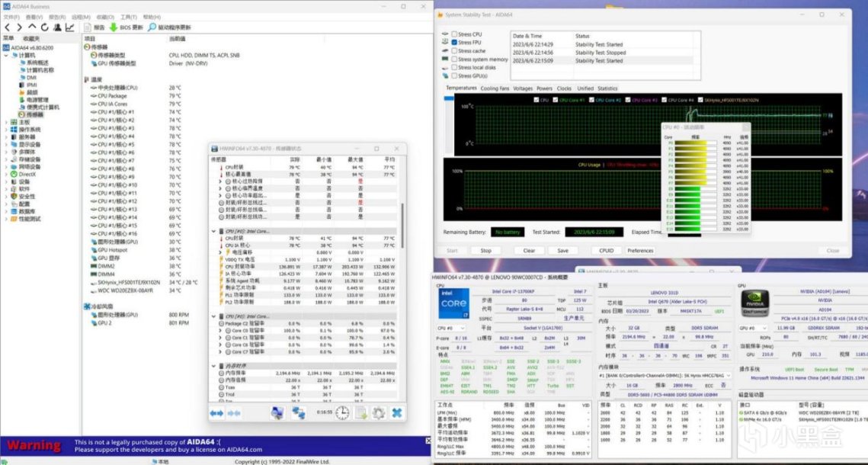Click the user icon in AIDA64 toolbar

coord(57,27)
